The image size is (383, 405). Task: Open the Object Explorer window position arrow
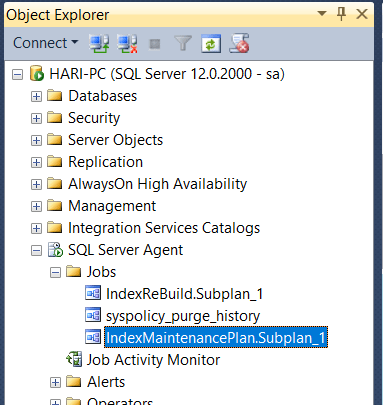click(322, 14)
